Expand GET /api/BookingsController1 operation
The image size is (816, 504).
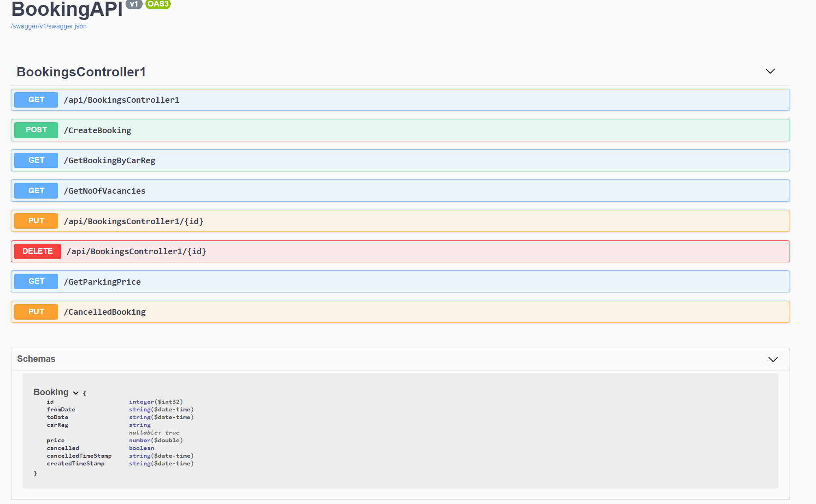(x=400, y=100)
